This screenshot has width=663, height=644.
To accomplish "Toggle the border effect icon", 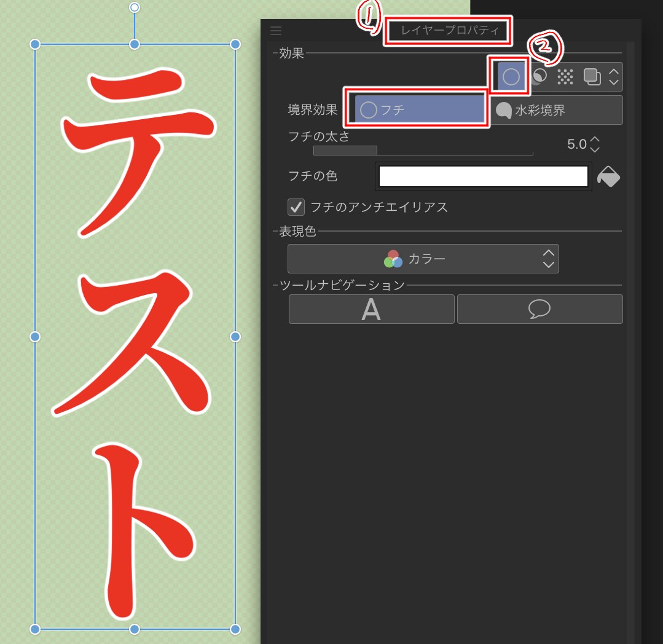I will 511,77.
